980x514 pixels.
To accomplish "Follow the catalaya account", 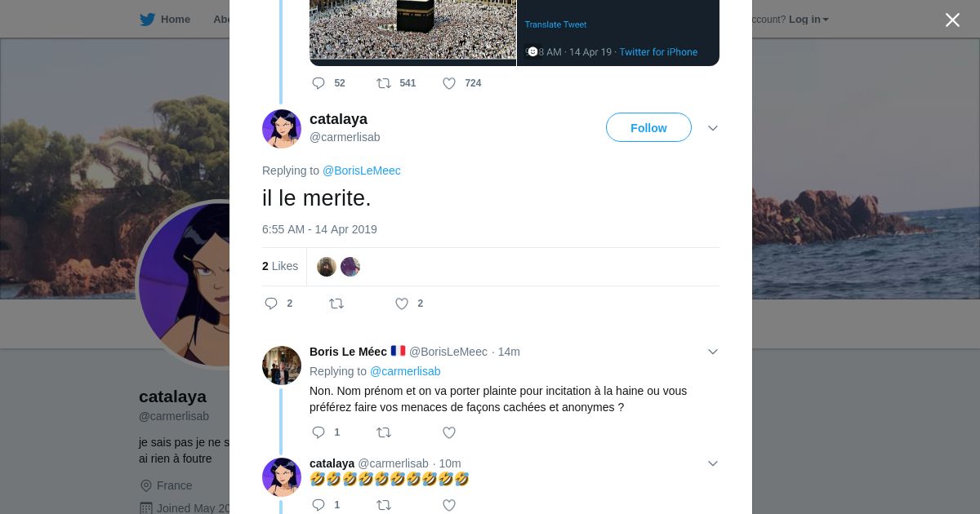I will tap(648, 128).
